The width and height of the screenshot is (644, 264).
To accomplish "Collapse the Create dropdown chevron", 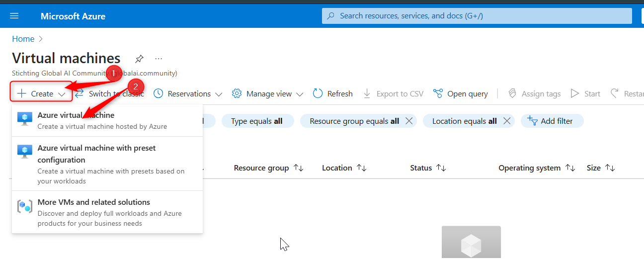I will point(62,94).
